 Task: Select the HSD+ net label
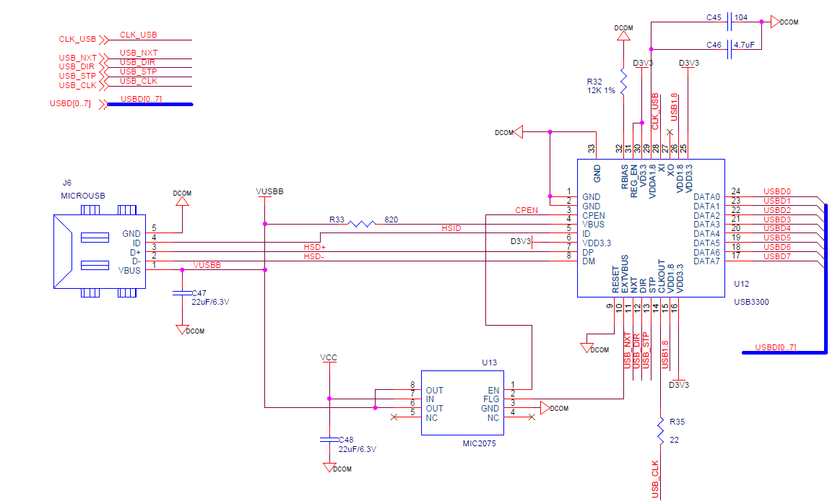pos(314,248)
